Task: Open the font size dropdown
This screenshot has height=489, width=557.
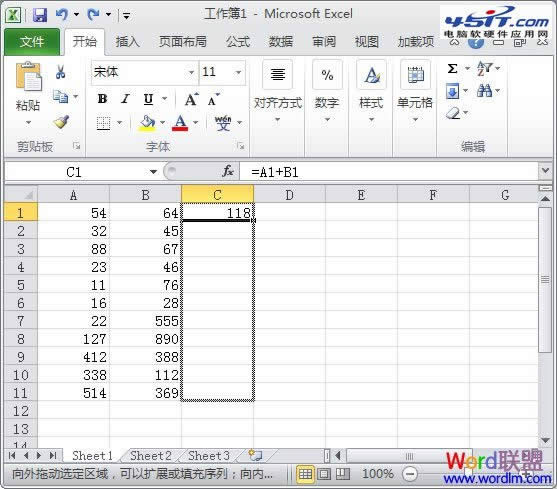Action: 238,72
